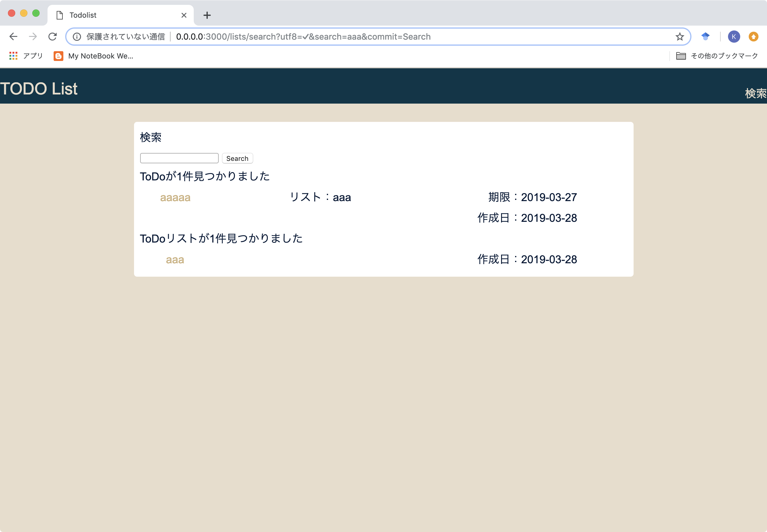Click the TODO List header title

39,89
